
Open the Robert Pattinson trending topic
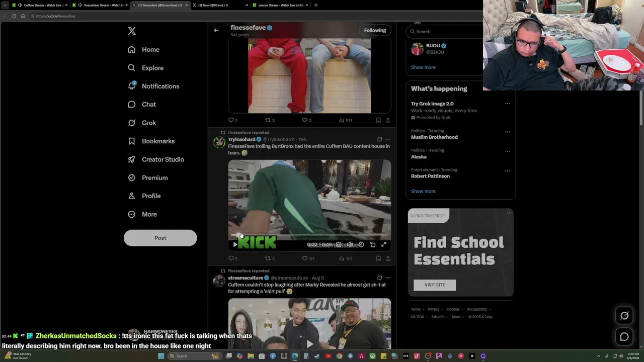pyautogui.click(x=430, y=176)
